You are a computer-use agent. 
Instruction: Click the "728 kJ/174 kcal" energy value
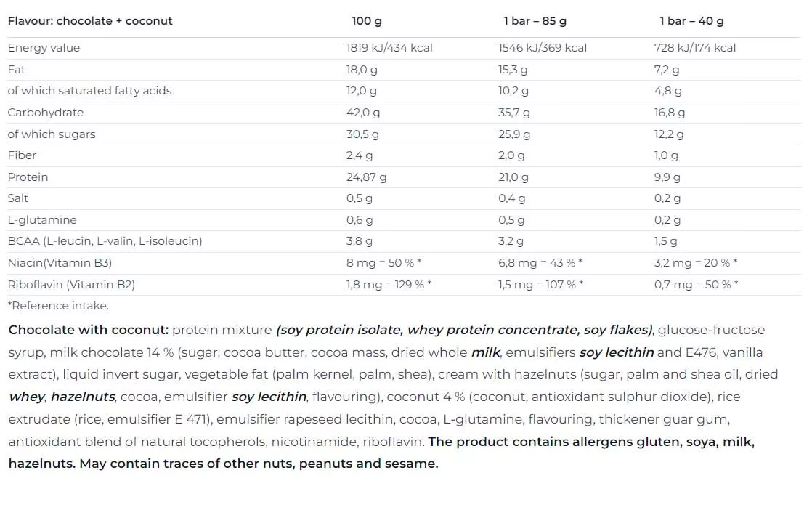(694, 48)
